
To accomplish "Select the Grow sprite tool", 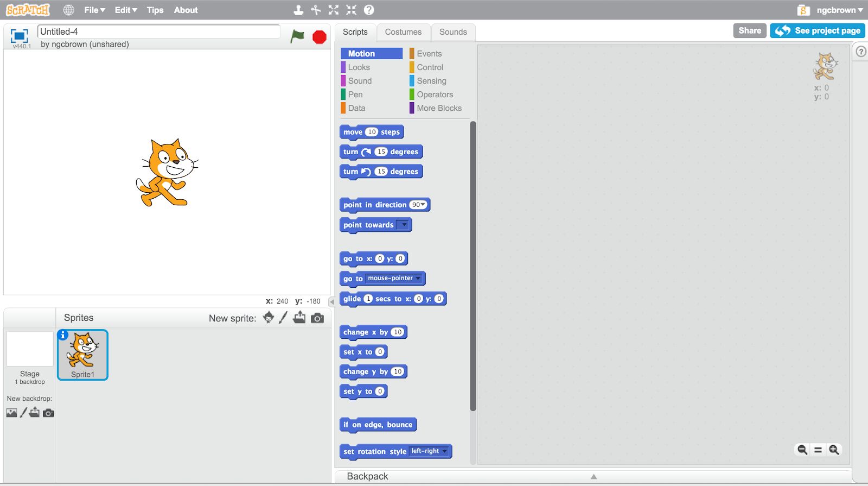I will [334, 10].
